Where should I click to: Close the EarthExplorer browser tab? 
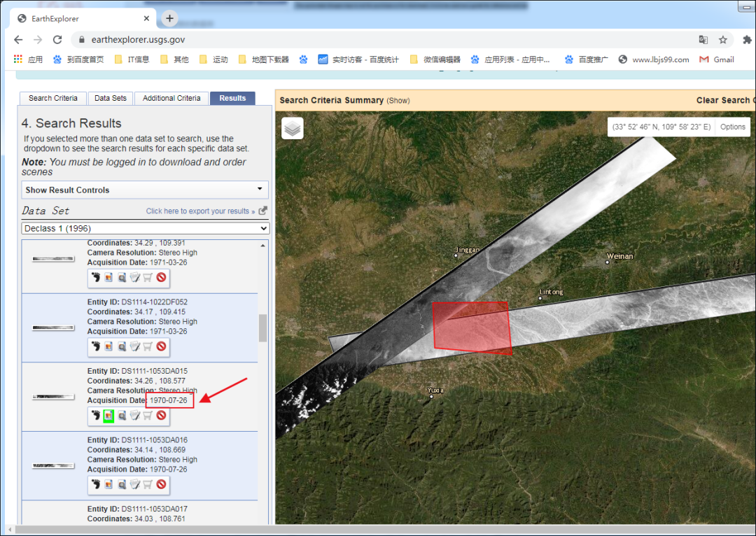click(146, 18)
